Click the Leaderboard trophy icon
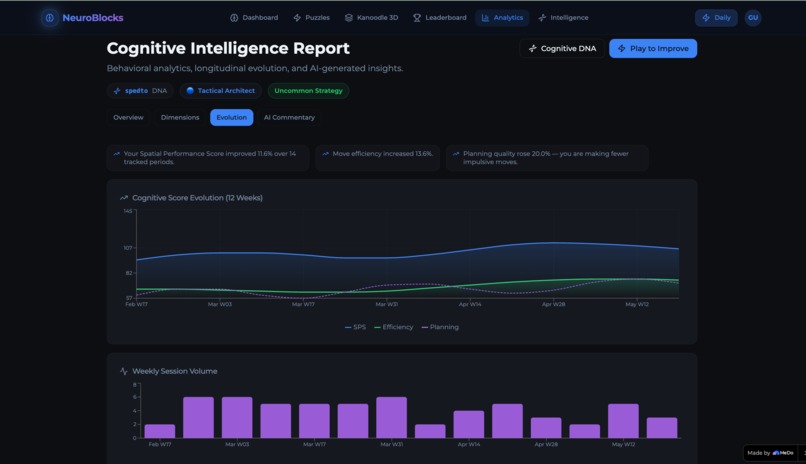Viewport: 806px width, 464px height. (417, 17)
